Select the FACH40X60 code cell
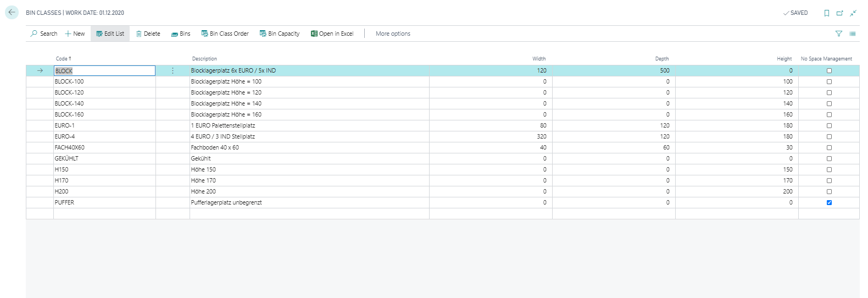This screenshot has height=298, width=868. point(104,147)
